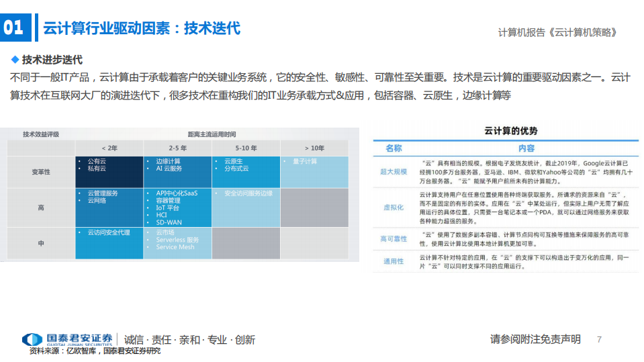
Task: Click the 通用性 row name
Action: point(394,261)
